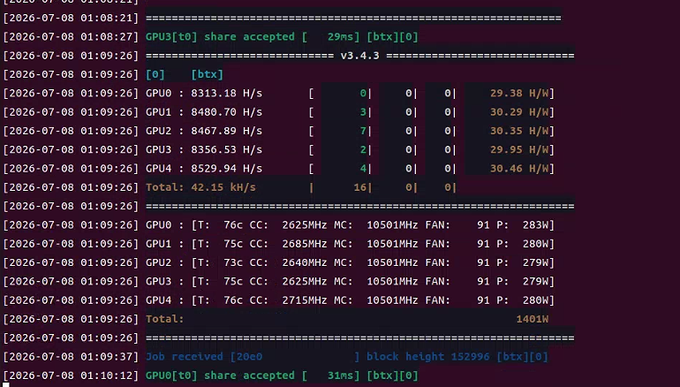Select GPU0 hashrate 8313.18 H/s

[x=226, y=93]
